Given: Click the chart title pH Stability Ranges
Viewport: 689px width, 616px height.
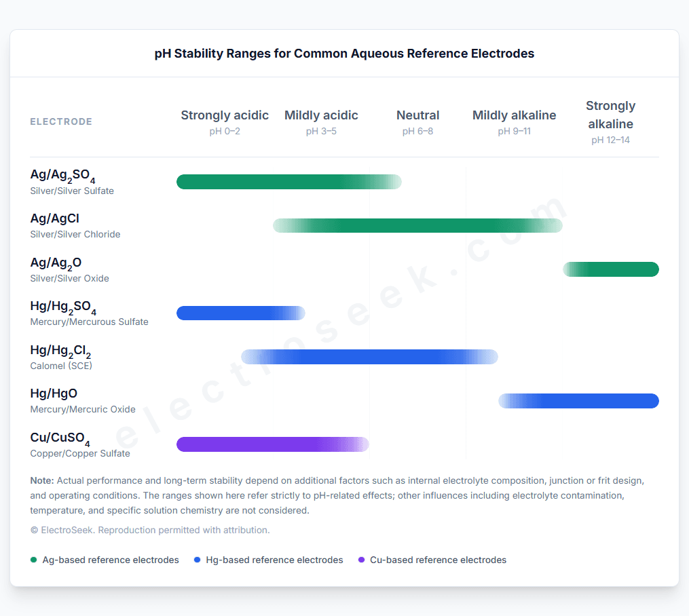Looking at the screenshot, I should click(344, 54).
